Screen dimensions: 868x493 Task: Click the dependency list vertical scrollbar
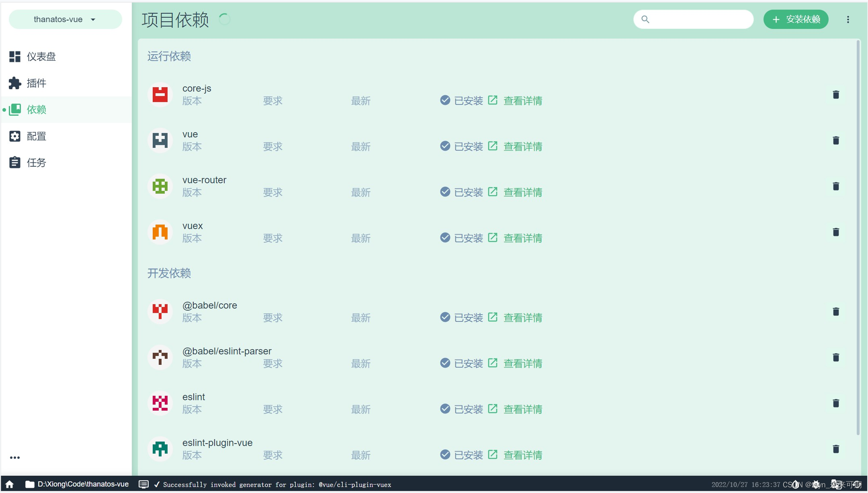858,237
